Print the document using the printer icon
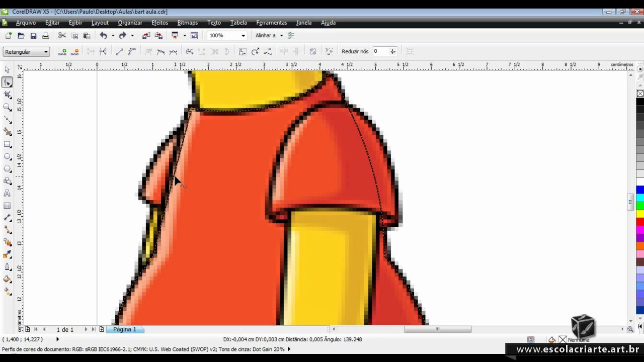644x362 pixels. pyautogui.click(x=46, y=36)
